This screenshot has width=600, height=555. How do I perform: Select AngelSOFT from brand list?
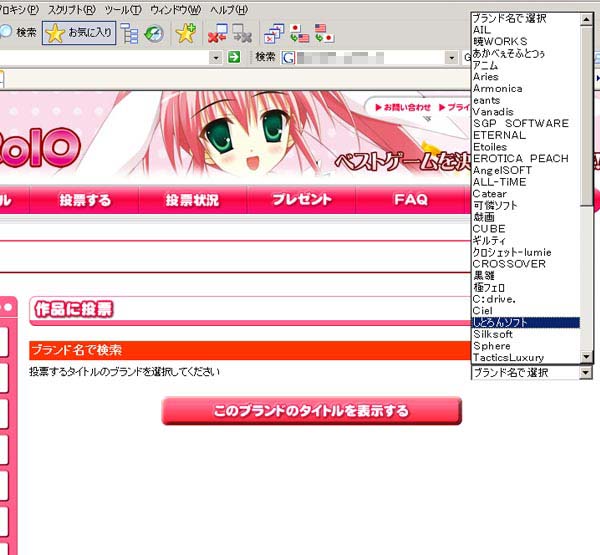tap(526, 170)
